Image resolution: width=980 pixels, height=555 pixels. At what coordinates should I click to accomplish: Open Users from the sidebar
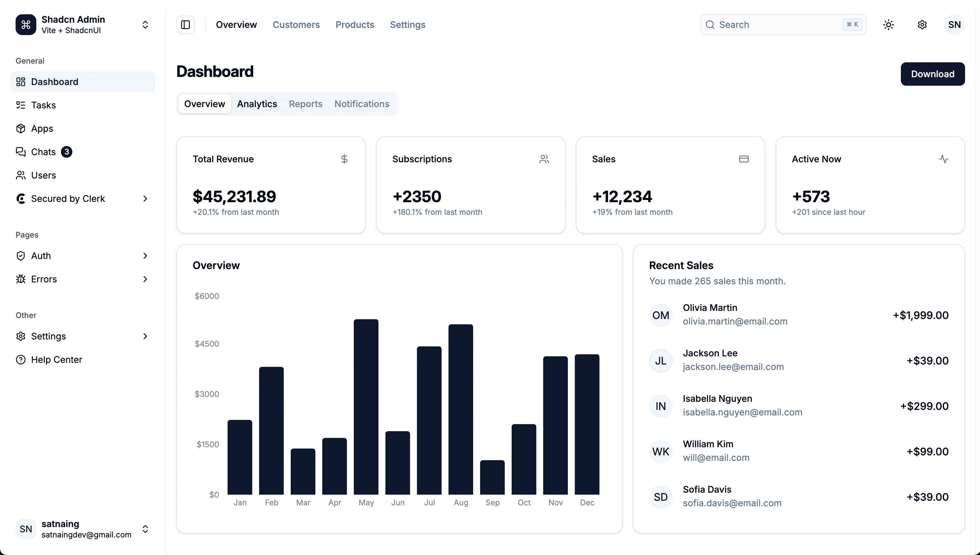click(x=83, y=175)
